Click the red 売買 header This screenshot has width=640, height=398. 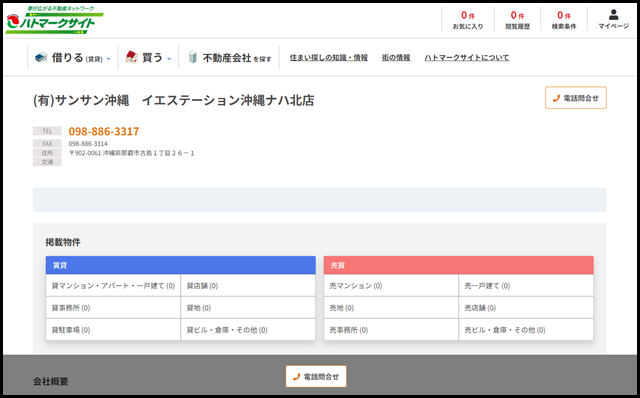(x=459, y=265)
